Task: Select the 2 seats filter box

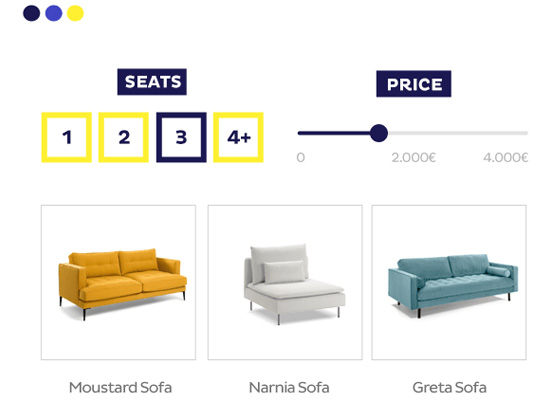Action: [123, 137]
